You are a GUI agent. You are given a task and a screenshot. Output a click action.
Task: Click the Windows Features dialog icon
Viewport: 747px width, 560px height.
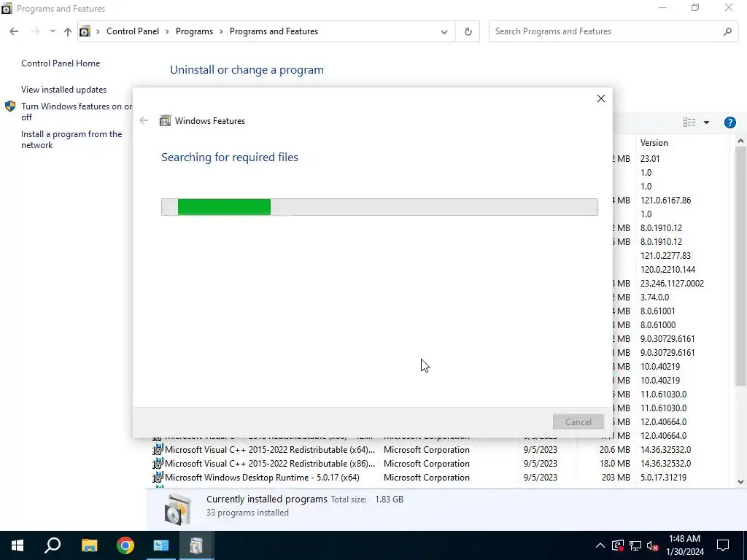tap(165, 120)
